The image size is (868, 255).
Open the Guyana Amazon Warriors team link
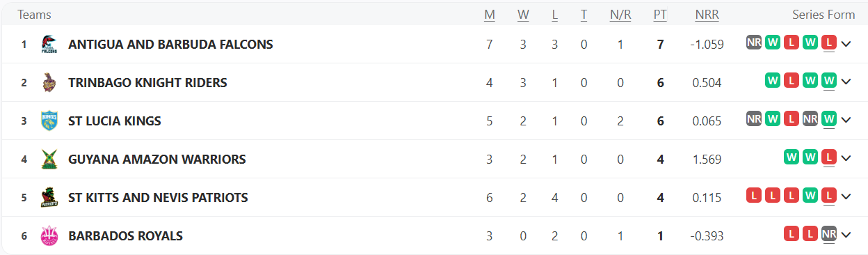[x=157, y=160]
